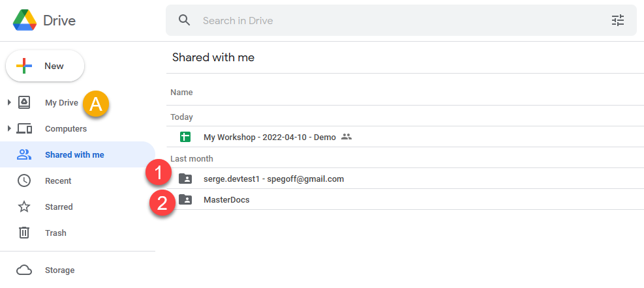Type in the Search in Drive field
Image resolution: width=644 pixels, height=288 pixels.
[391, 20]
